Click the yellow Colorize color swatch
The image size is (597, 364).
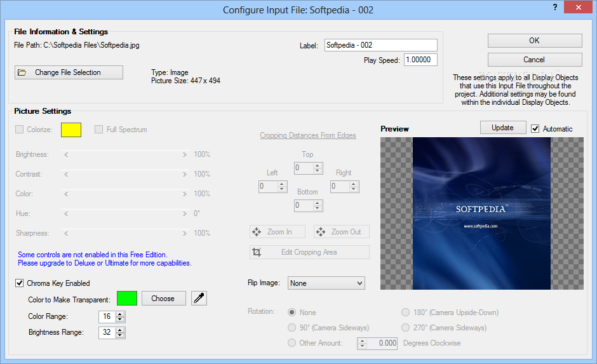click(x=71, y=130)
